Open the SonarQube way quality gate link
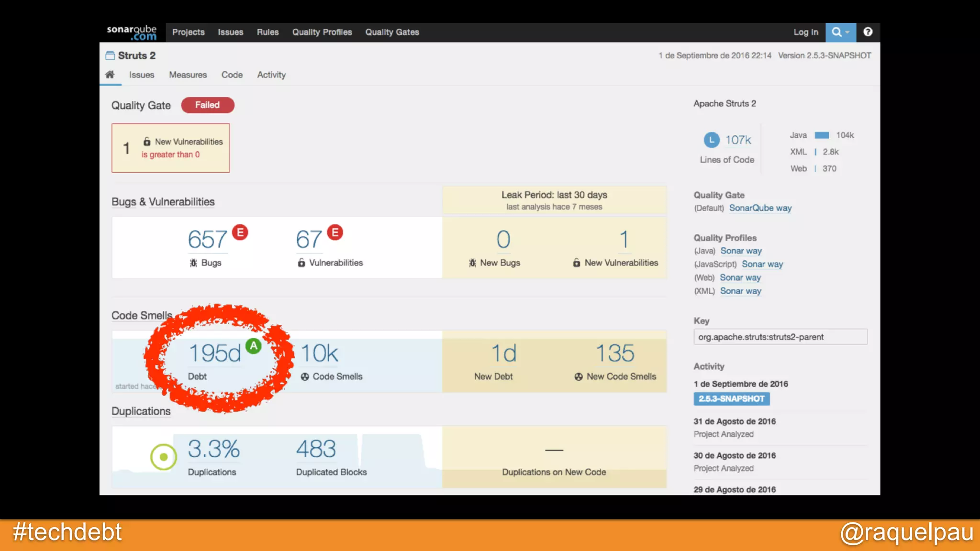 (760, 208)
